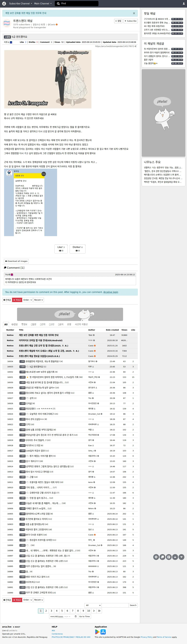The height and width of the screenshot is (644, 187).
Task: Open the 병무청 notice screenshot image
Action: tap(30, 203)
